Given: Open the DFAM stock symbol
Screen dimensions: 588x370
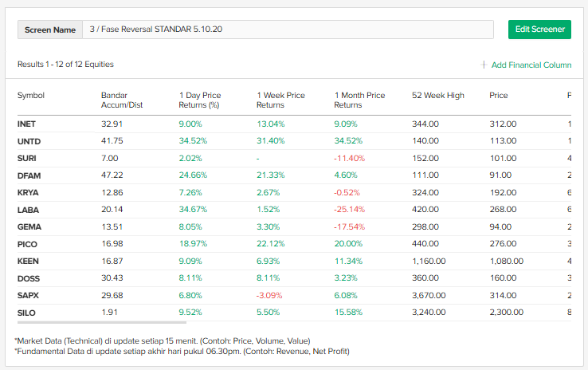Looking at the screenshot, I should coord(29,175).
